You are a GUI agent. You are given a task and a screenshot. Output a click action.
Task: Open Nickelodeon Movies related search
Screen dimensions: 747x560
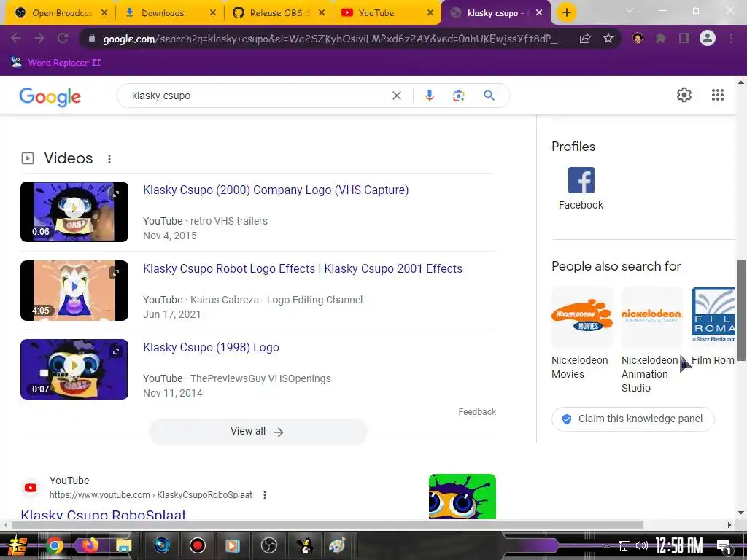point(581,333)
